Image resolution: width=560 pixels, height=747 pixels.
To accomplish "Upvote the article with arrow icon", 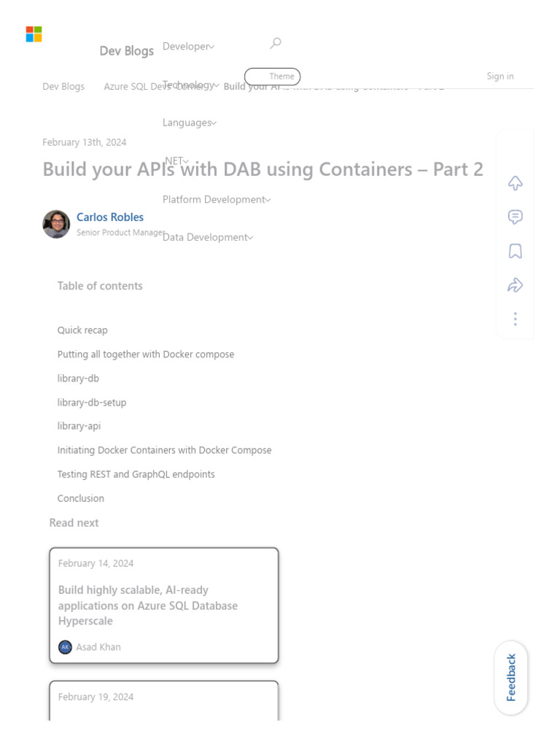I will tap(515, 183).
